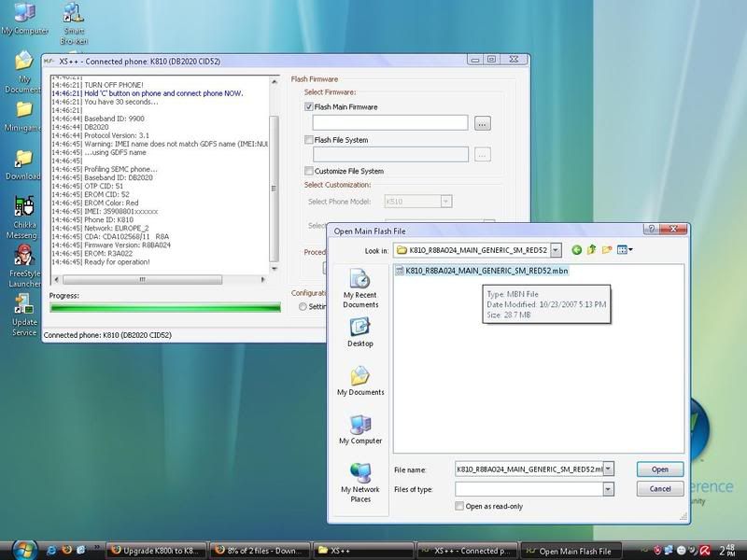747x560 pixels.
Task: Open the File name dropdown arrow
Action: 609,469
